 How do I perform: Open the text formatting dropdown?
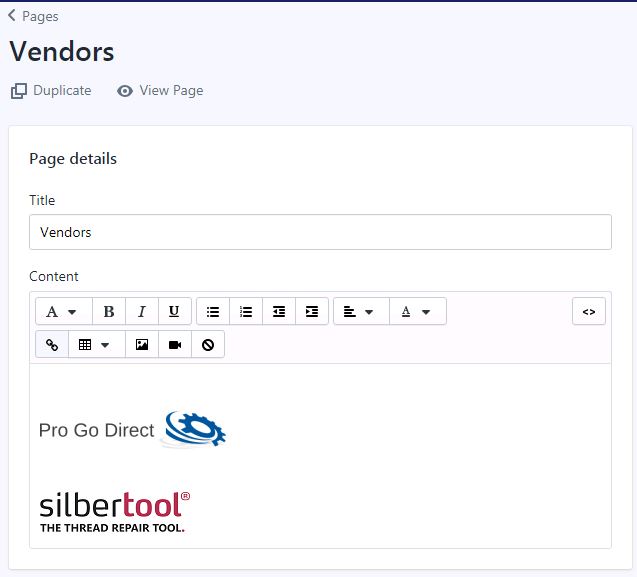click(64, 312)
